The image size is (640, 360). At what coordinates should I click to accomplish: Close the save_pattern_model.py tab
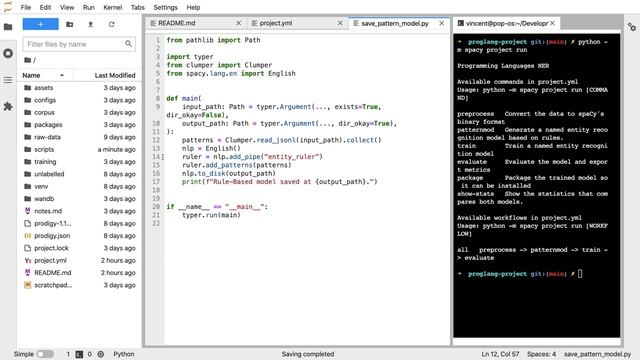click(x=442, y=23)
